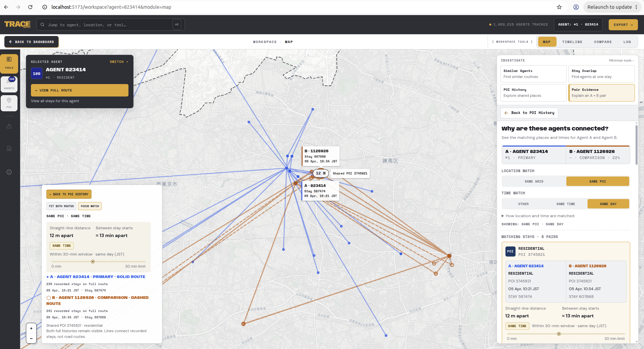Select Same Time match option
The image size is (644, 349).
(x=566, y=204)
